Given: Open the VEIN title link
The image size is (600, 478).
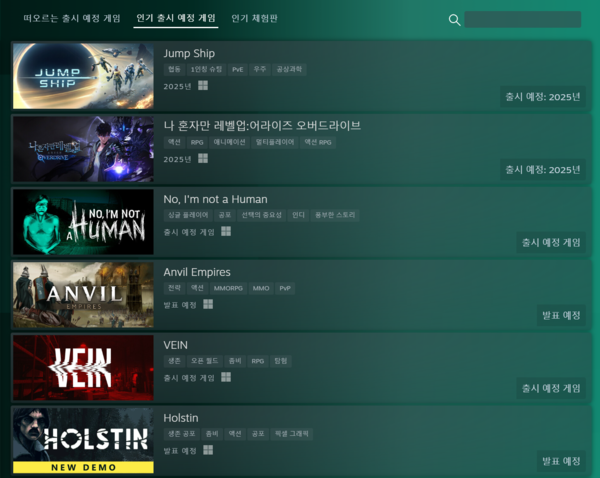Looking at the screenshot, I should (x=176, y=345).
